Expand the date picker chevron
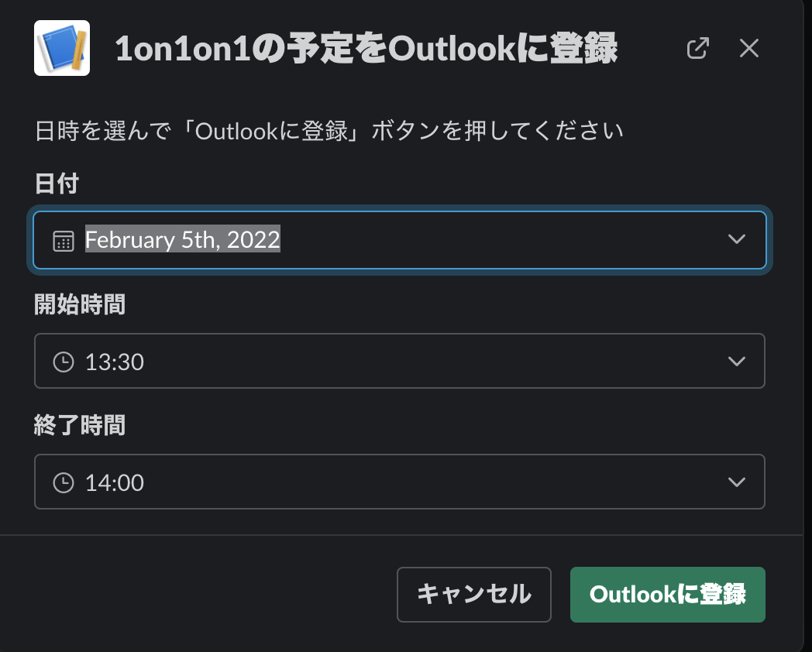The image size is (812, 652). click(737, 240)
